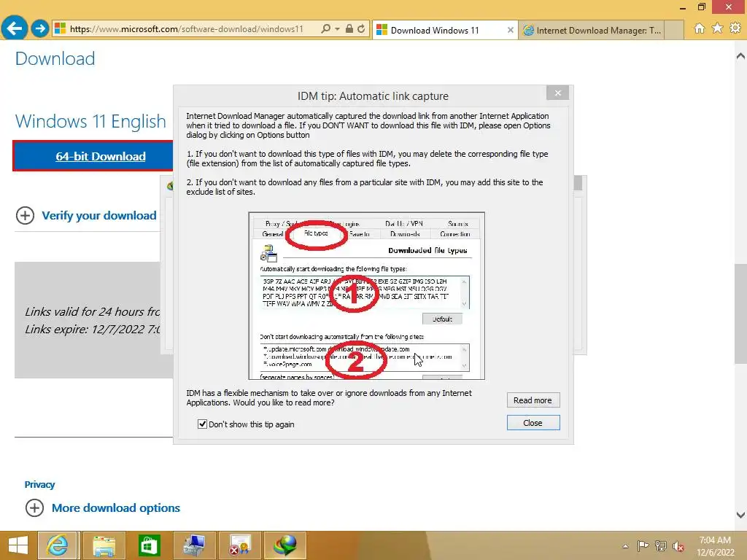Click the search magnifier in address bar
The image size is (747, 560).
click(326, 28)
